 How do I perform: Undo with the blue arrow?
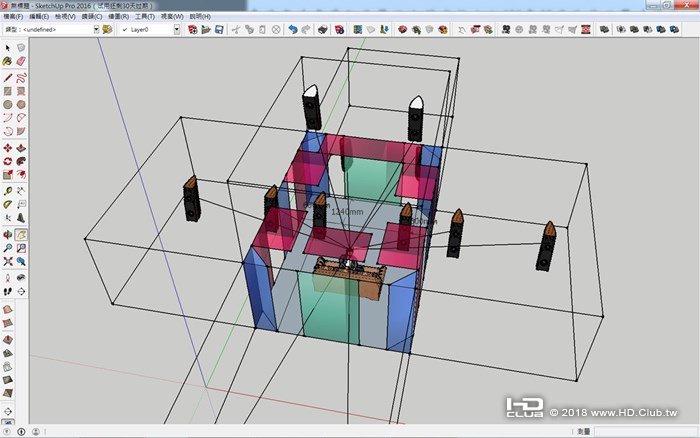click(x=293, y=29)
